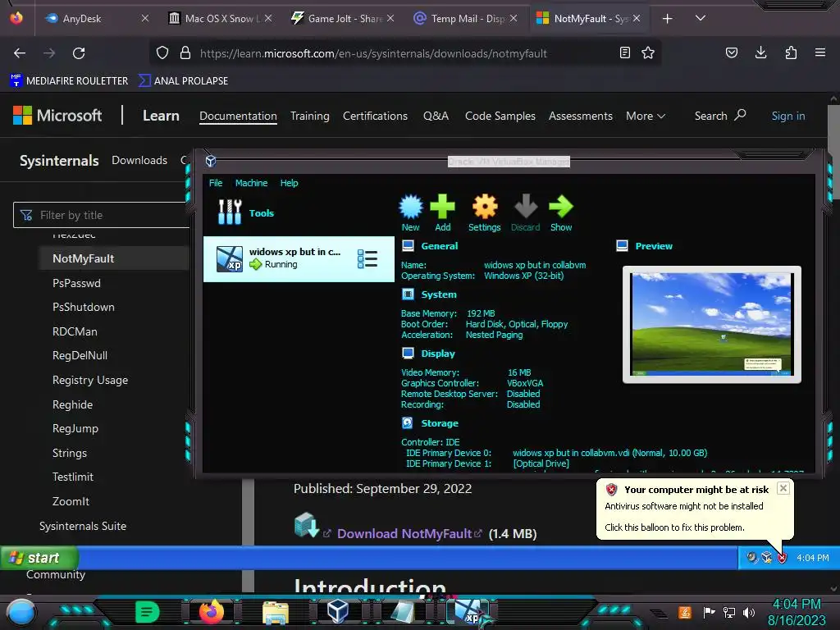Click the green Add machine icon

(x=442, y=207)
